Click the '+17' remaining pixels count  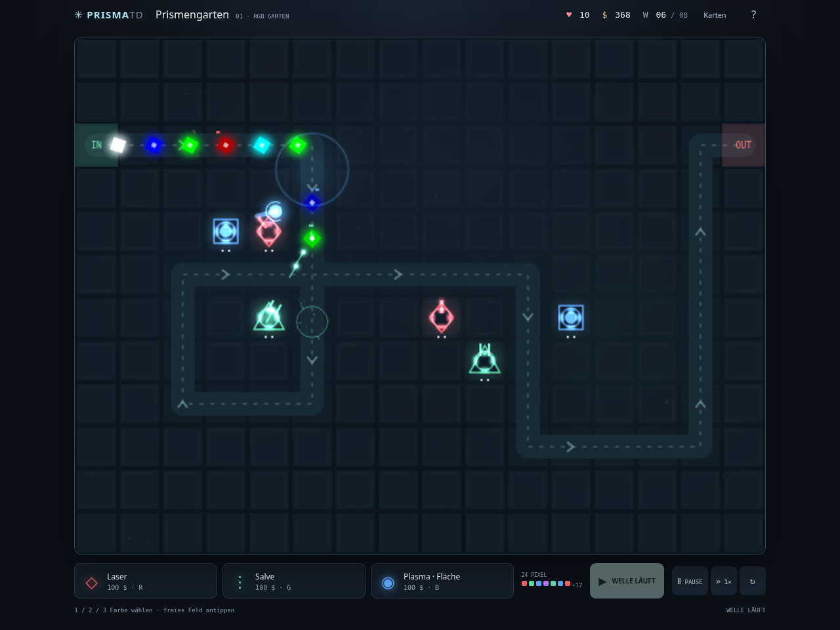coord(577,585)
